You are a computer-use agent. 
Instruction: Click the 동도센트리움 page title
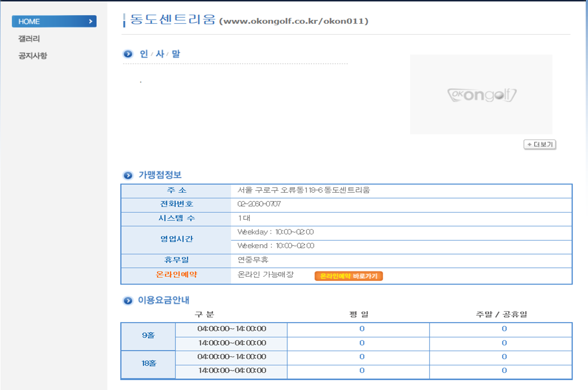click(x=172, y=20)
